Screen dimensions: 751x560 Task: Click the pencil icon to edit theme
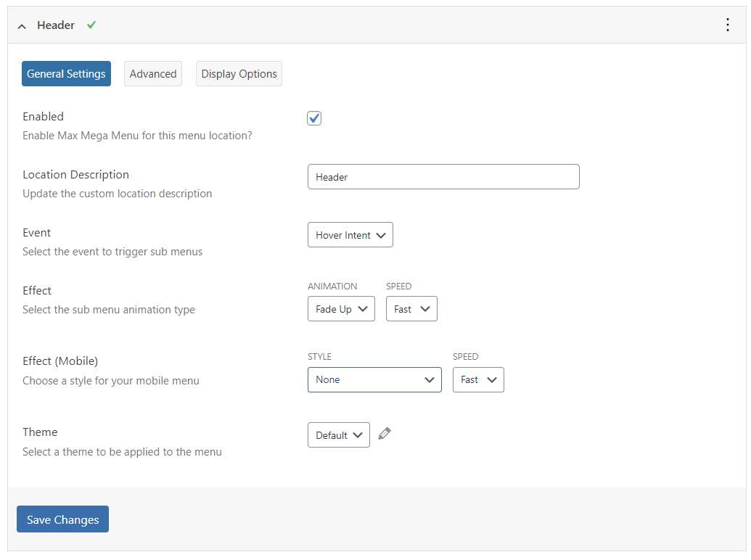click(385, 434)
